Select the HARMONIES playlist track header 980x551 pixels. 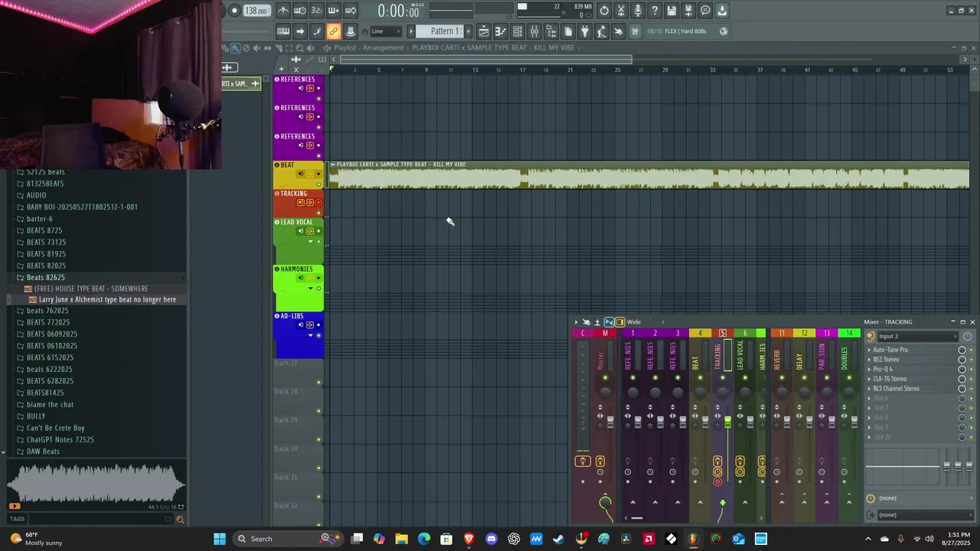[299, 288]
